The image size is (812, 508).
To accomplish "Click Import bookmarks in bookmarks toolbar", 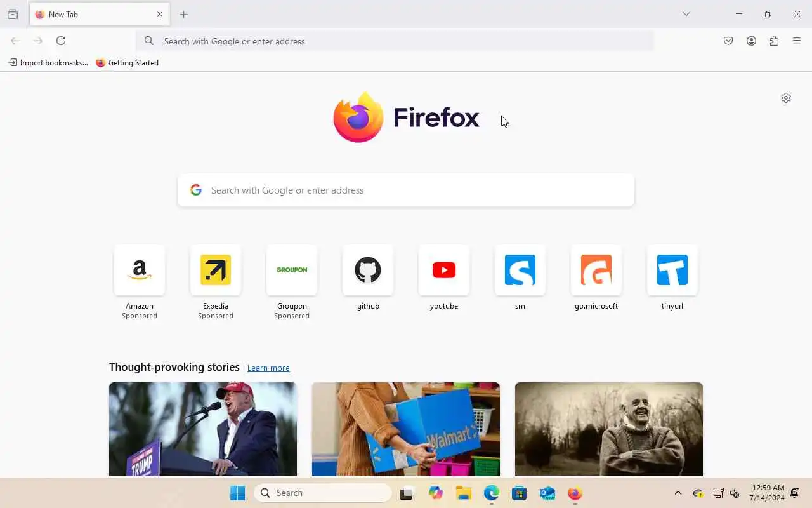I will click(x=48, y=63).
